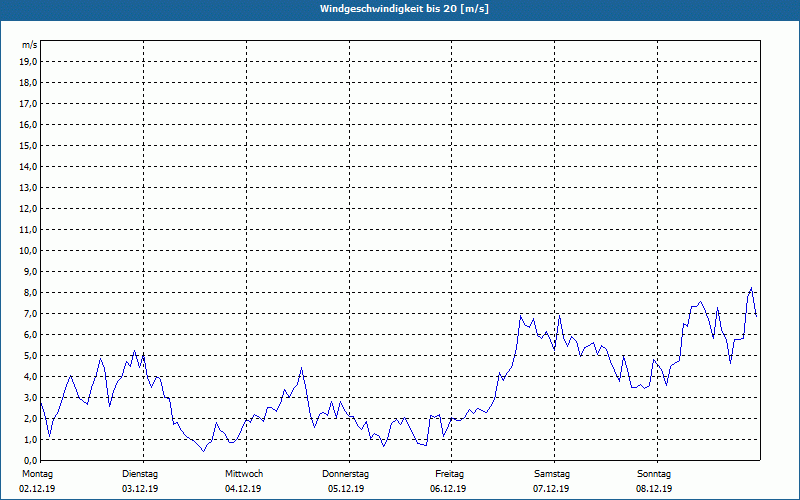
Task: Select the 12,0 axis value
Action: [28, 208]
